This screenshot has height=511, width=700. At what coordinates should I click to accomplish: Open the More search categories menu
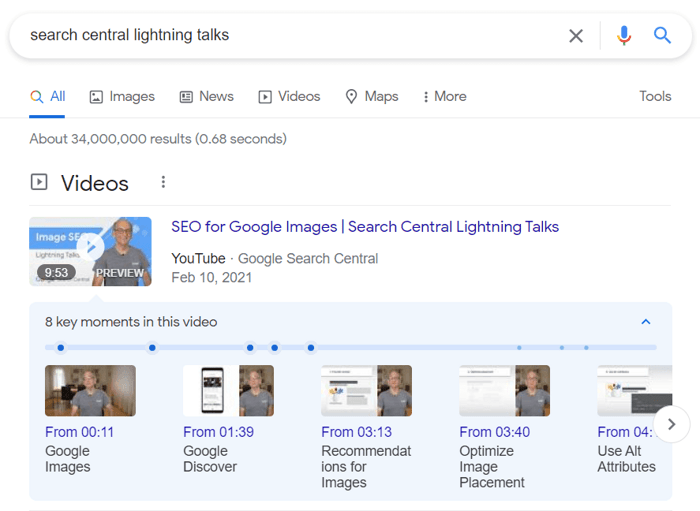coord(444,96)
